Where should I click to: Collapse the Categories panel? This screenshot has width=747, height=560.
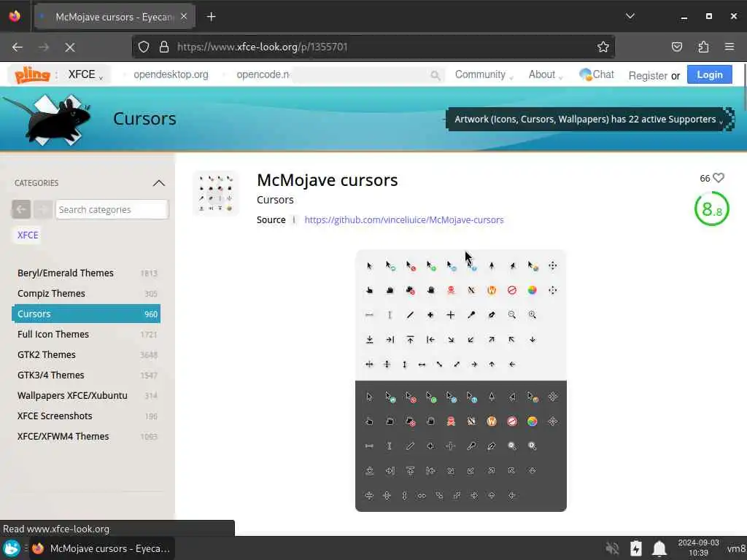click(158, 183)
